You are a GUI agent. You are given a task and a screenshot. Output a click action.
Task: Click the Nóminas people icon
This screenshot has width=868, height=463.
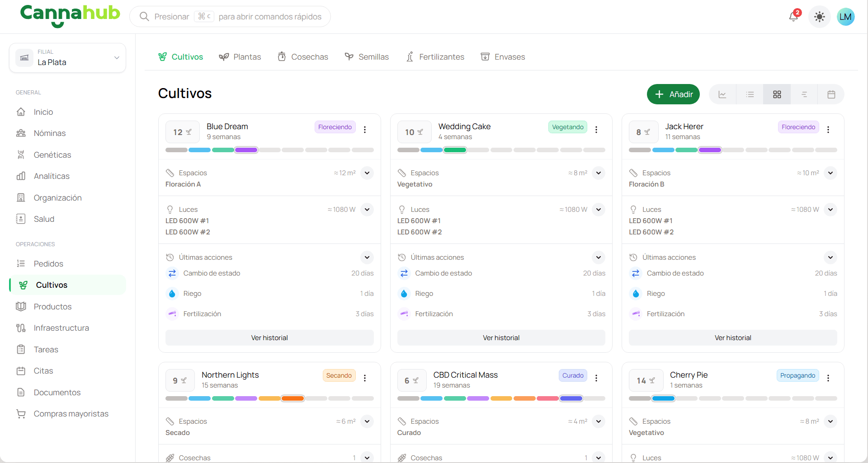coord(21,133)
